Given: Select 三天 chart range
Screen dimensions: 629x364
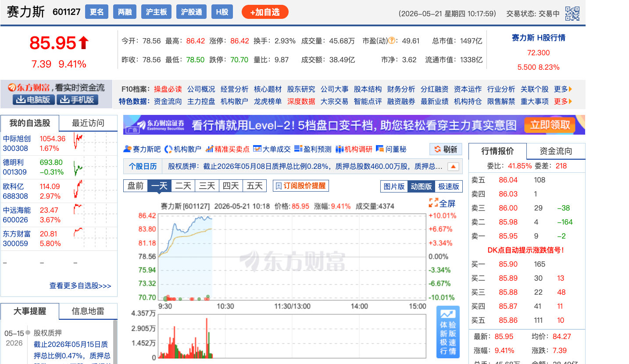Looking at the screenshot, I should [x=207, y=186].
